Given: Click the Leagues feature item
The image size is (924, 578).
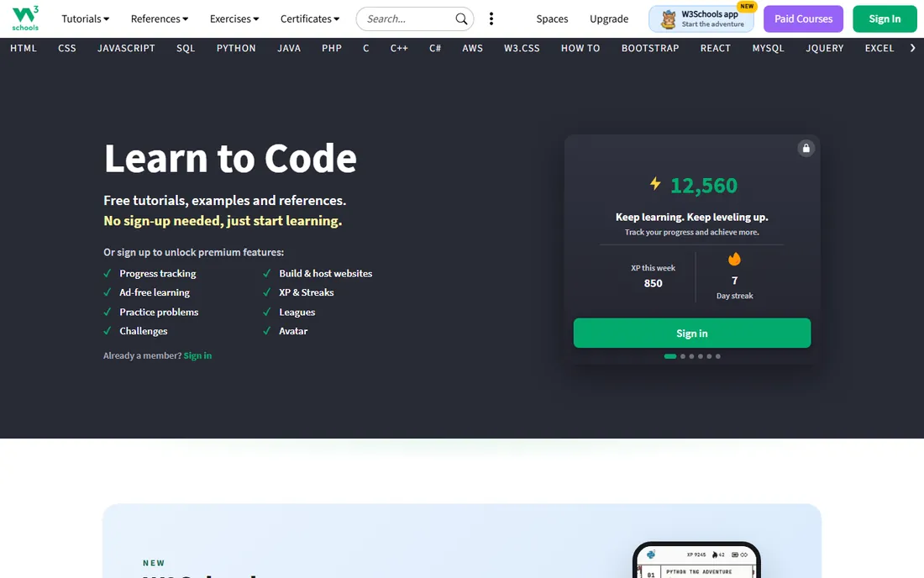Looking at the screenshot, I should click(x=297, y=312).
